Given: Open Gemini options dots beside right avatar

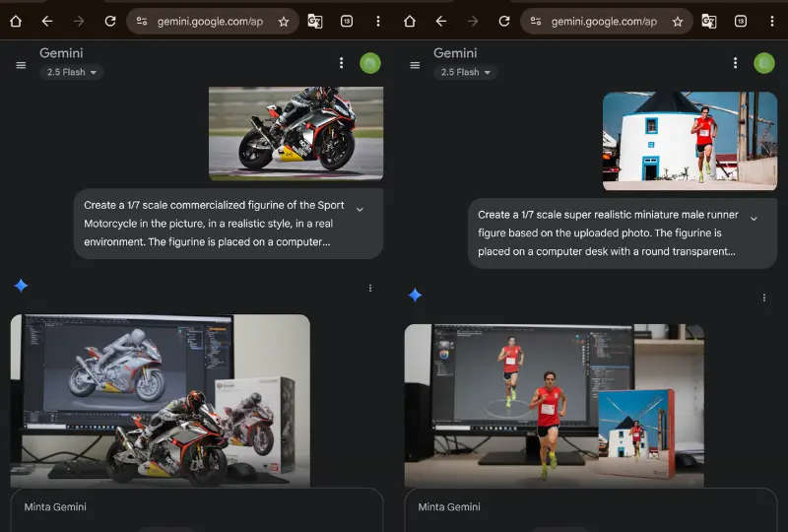Looking at the screenshot, I should [735, 63].
